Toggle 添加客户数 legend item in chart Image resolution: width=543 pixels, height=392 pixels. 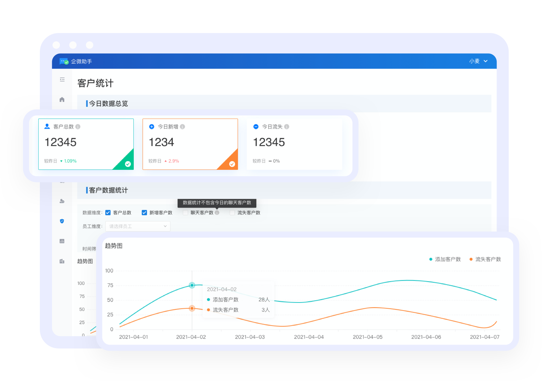click(445, 259)
